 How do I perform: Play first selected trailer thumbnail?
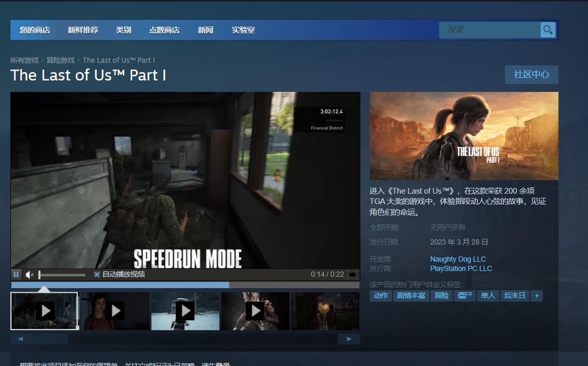click(45, 311)
